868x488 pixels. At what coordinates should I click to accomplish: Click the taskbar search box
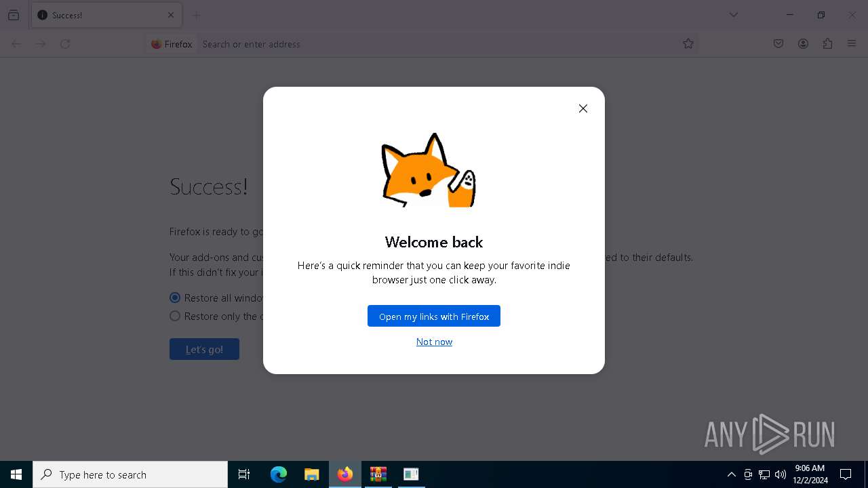(130, 474)
